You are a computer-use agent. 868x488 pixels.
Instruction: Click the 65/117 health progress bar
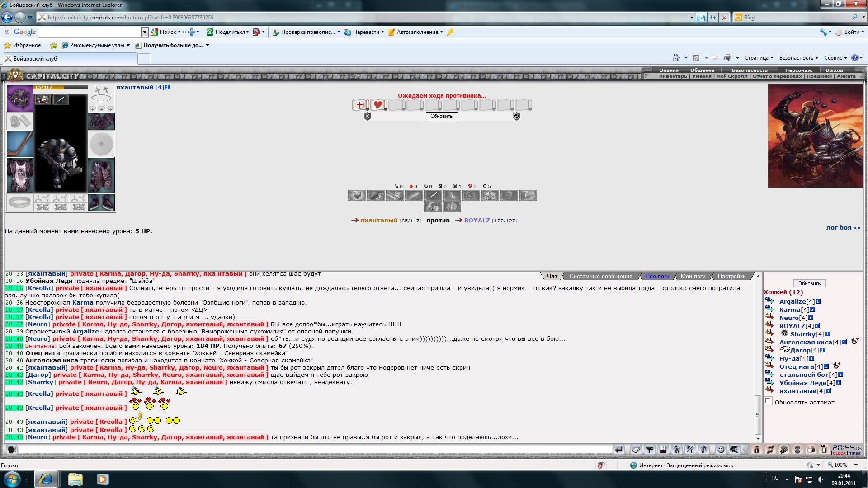coord(61,87)
